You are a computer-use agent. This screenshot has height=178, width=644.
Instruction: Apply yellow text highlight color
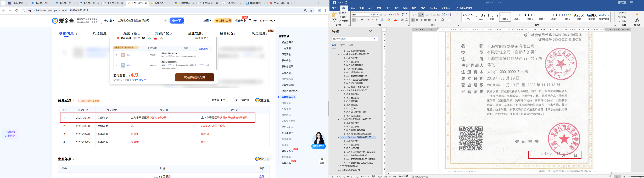click(x=389, y=20)
